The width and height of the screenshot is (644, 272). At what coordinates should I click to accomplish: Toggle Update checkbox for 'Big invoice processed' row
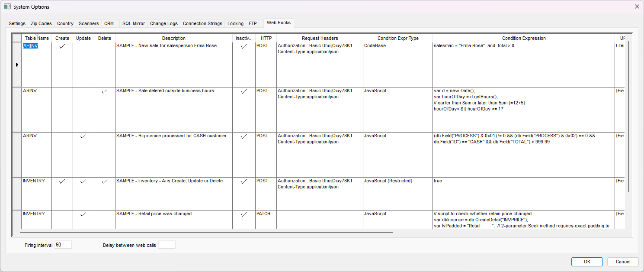tap(83, 136)
